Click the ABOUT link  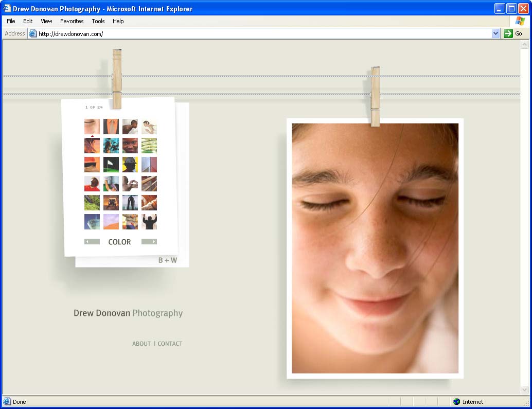141,344
